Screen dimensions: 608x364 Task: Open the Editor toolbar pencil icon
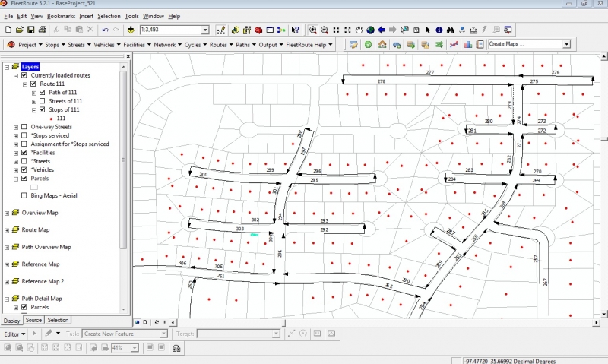(x=221, y=30)
